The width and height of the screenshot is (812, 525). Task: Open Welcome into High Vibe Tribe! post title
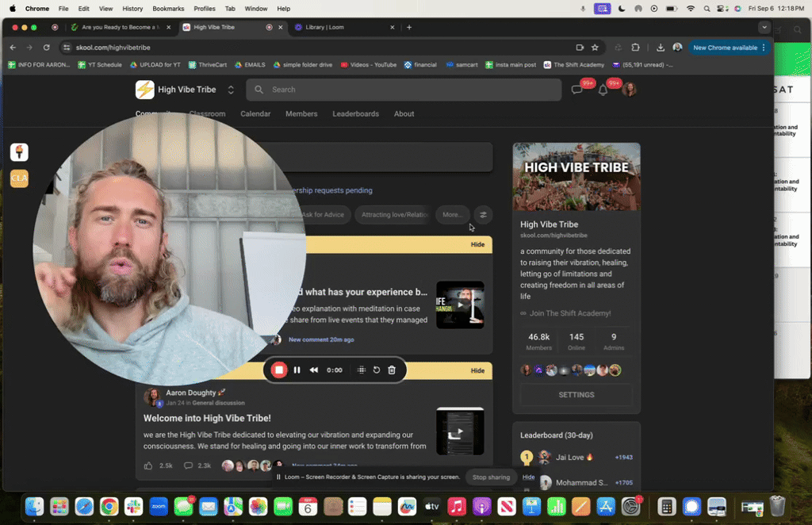coord(207,419)
